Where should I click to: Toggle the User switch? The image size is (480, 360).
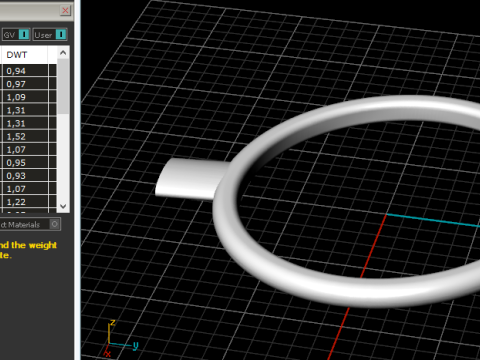50,35
